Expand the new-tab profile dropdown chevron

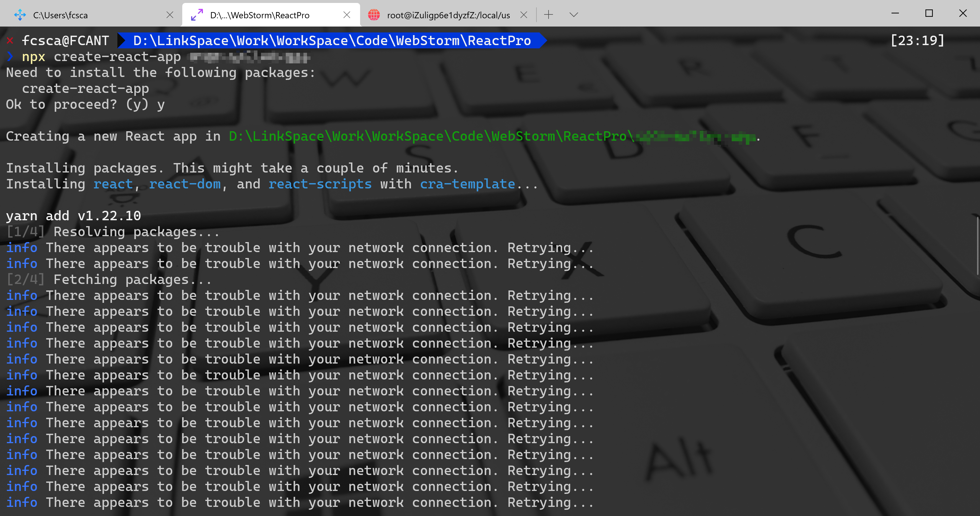[x=574, y=15]
